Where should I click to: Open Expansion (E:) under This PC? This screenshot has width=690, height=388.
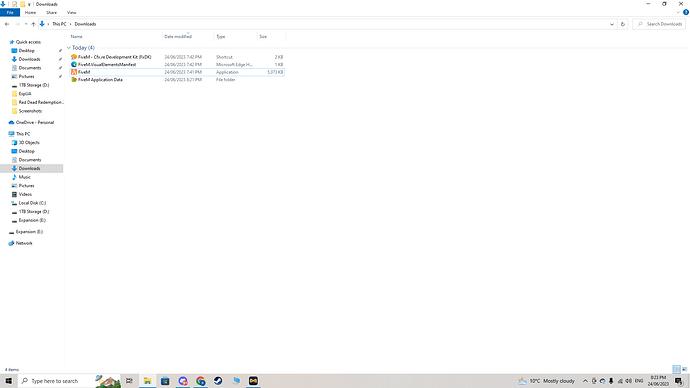(x=32, y=220)
